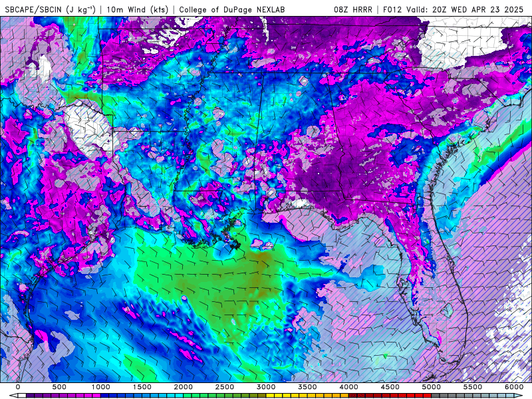This screenshot has height=399, width=532.
Task: Click the 500 label on the color scale
Action: pos(59,387)
